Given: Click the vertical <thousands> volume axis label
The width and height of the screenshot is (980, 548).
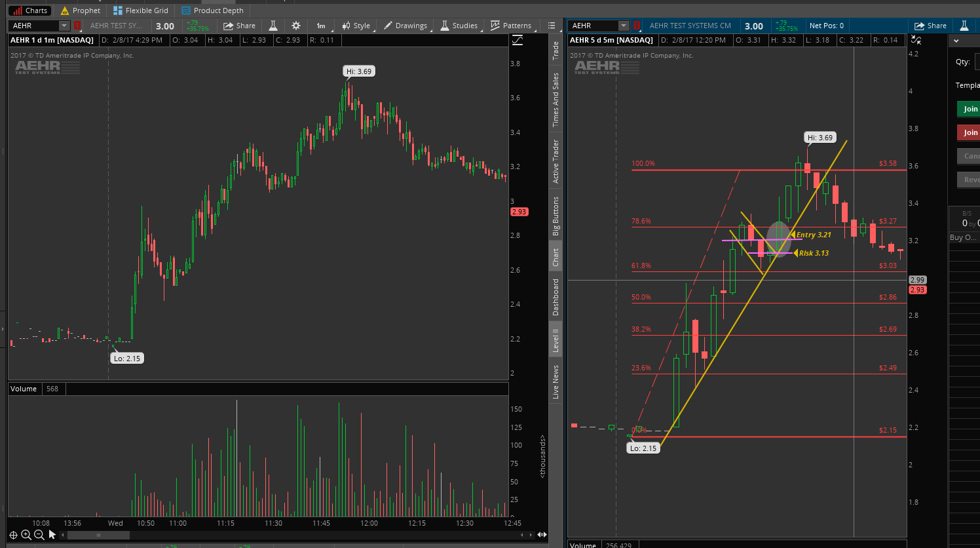Looking at the screenshot, I should 542,456.
